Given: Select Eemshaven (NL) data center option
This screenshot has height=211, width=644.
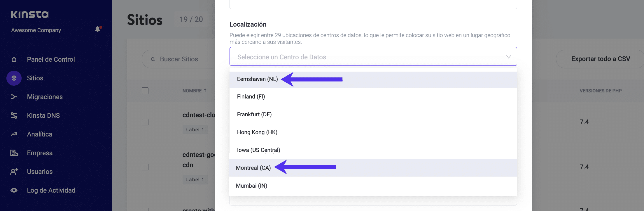Looking at the screenshot, I should click(x=257, y=79).
